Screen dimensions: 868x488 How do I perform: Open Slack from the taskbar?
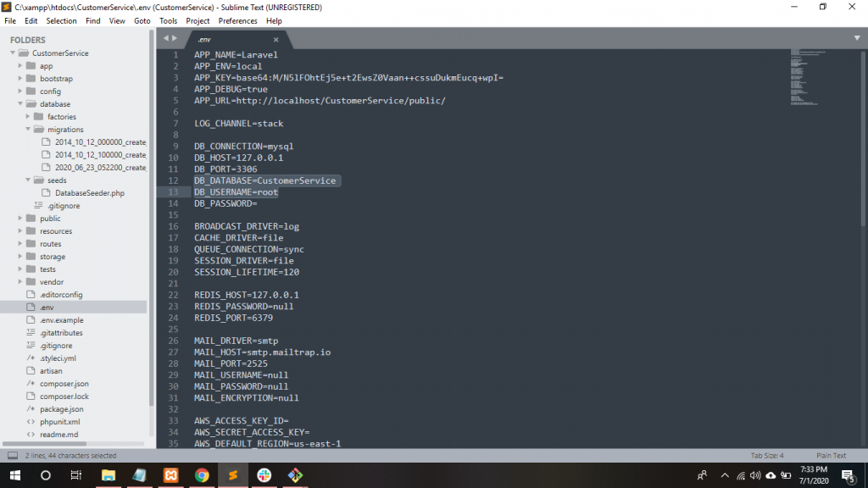264,475
